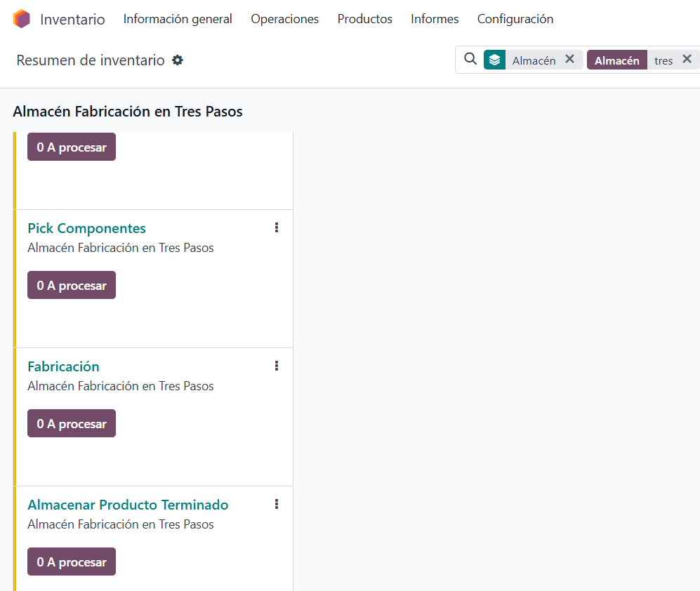Open Almacenar Producto Terminado operation type
Viewport: 700px width, 591px height.
tap(128, 505)
